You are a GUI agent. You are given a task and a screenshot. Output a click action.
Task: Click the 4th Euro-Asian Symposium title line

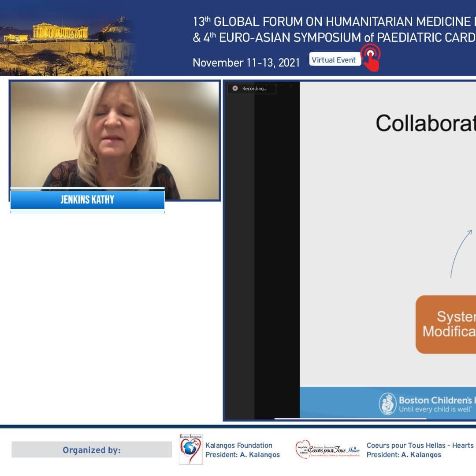click(x=334, y=37)
